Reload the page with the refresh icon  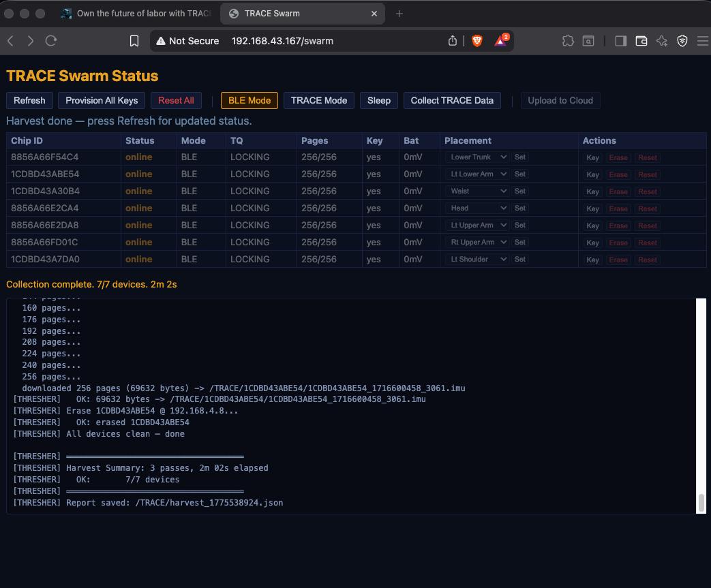pyautogui.click(x=50, y=42)
